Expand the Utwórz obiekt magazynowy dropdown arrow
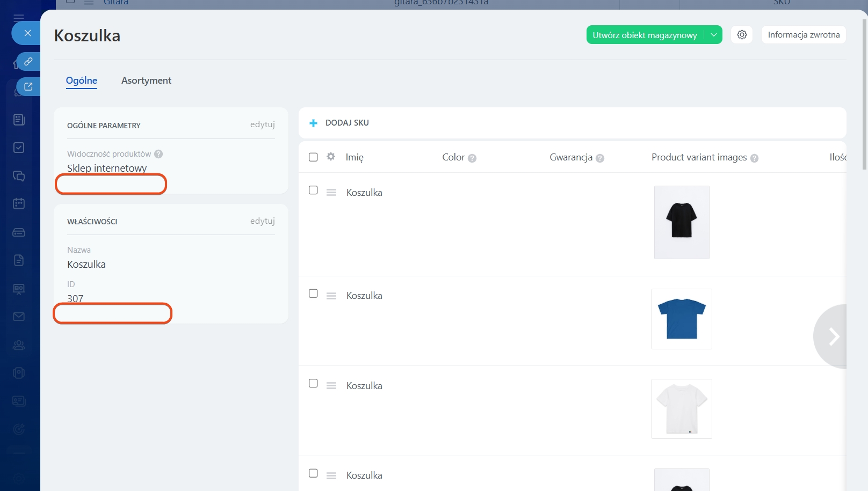This screenshot has height=491, width=868. pos(714,35)
